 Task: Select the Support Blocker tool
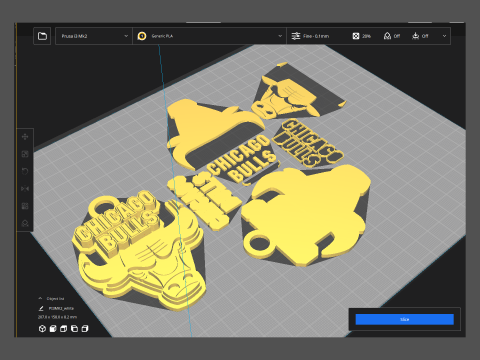[x=25, y=223]
